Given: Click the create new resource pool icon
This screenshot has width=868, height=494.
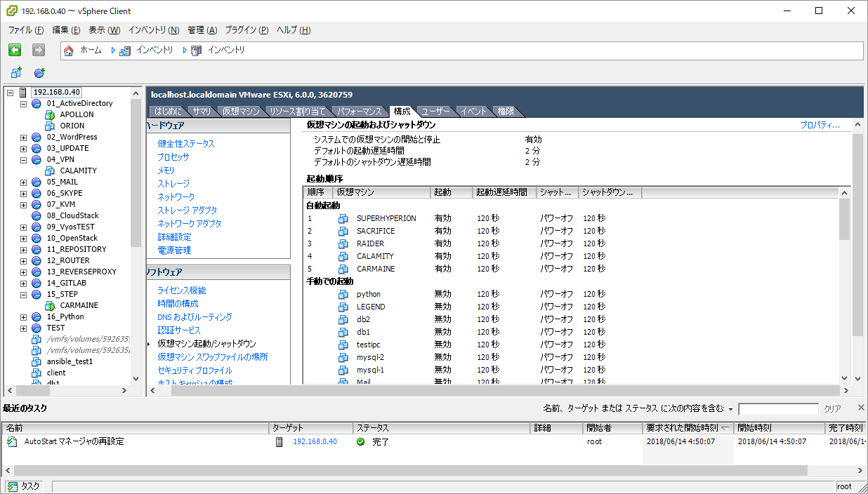Looking at the screenshot, I should [39, 73].
